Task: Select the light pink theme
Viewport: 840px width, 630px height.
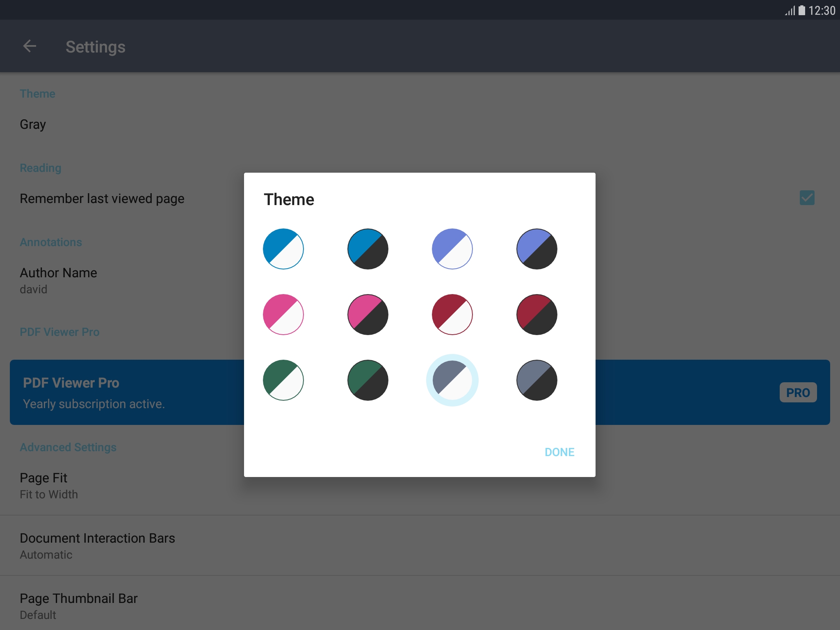Action: point(283,314)
